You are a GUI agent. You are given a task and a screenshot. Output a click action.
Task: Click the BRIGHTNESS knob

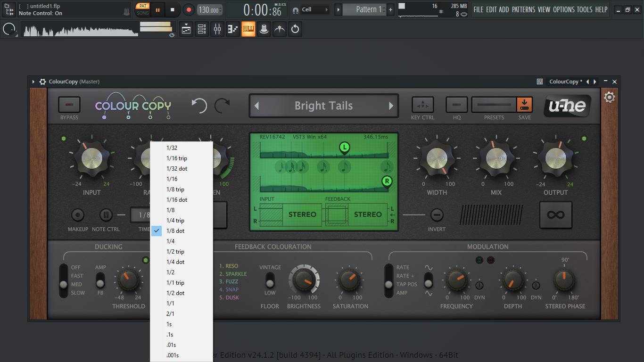[304, 280]
